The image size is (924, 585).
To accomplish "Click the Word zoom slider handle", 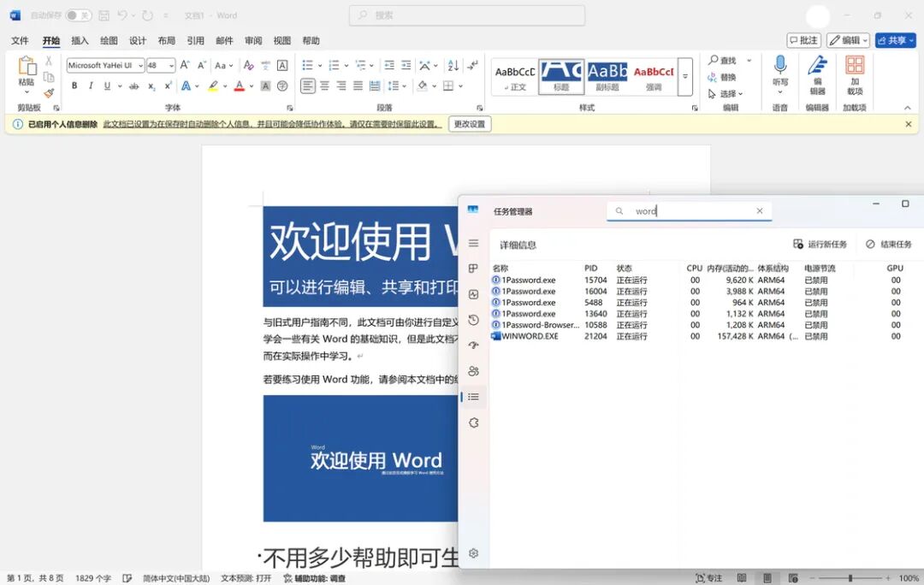I will [x=850, y=578].
